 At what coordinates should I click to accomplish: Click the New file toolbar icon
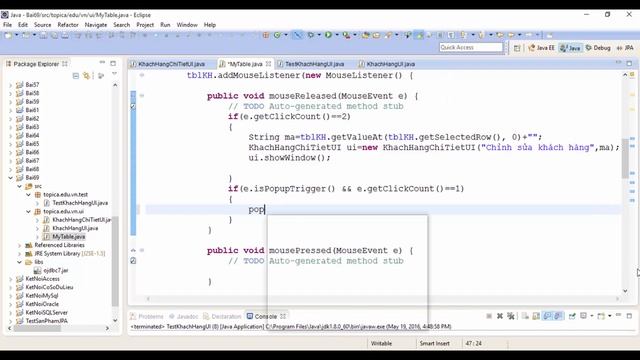[x=8, y=36]
